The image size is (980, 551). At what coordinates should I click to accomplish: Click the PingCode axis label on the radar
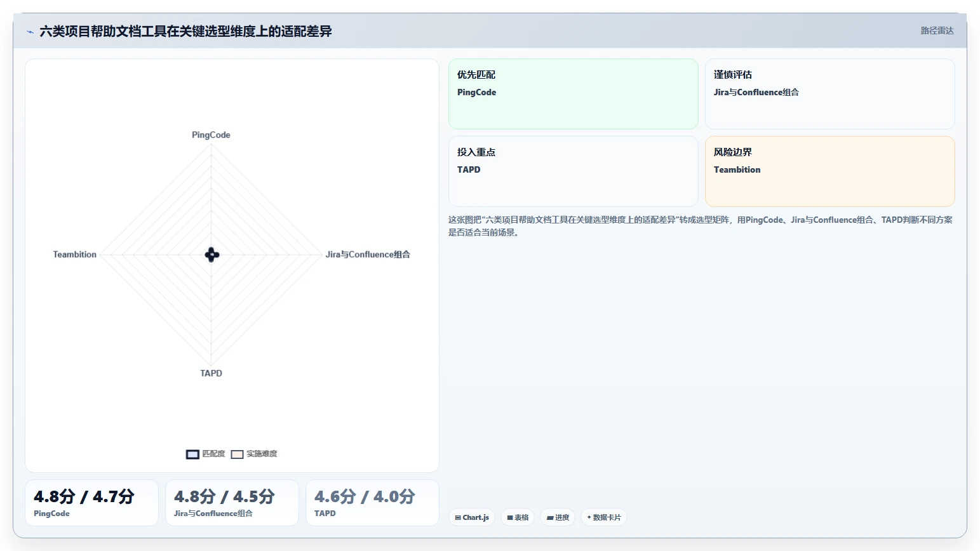click(211, 135)
